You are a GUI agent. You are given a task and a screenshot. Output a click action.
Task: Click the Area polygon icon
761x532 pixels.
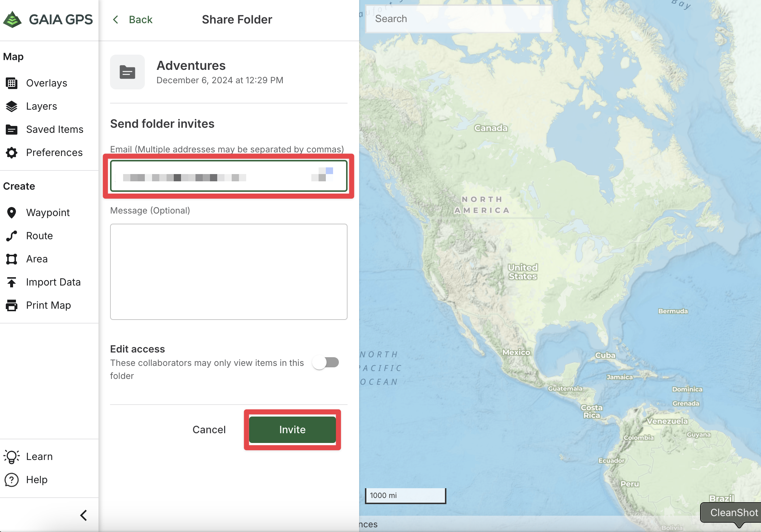point(12,259)
